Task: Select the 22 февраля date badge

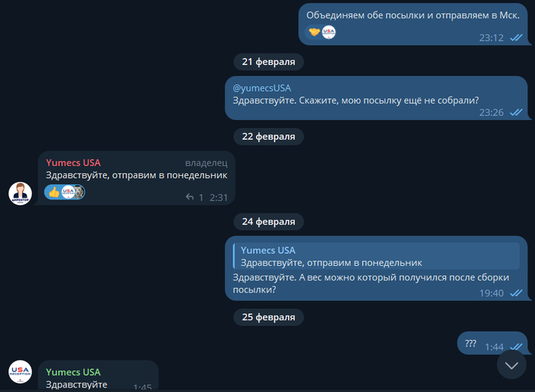Action: click(268, 137)
